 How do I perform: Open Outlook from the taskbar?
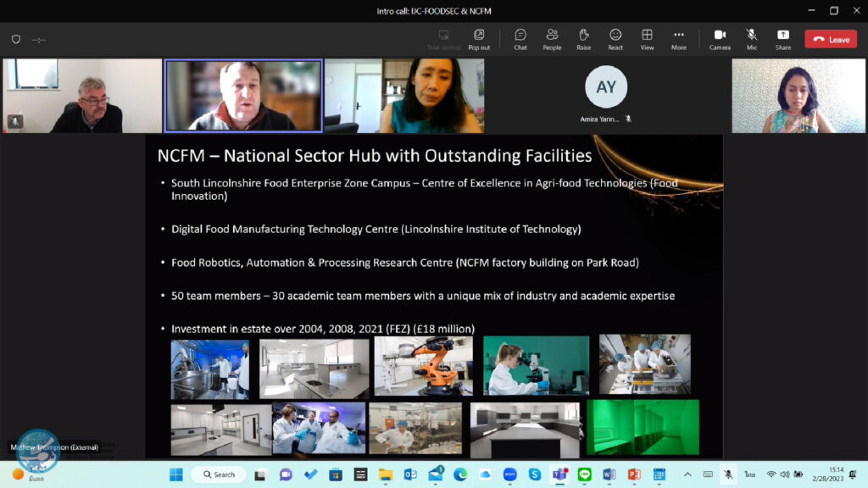410,474
